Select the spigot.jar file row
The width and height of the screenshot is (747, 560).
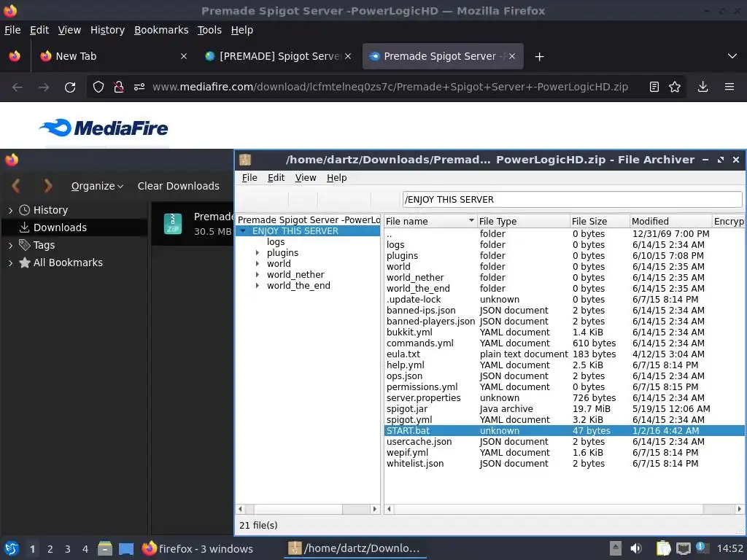[565, 409]
